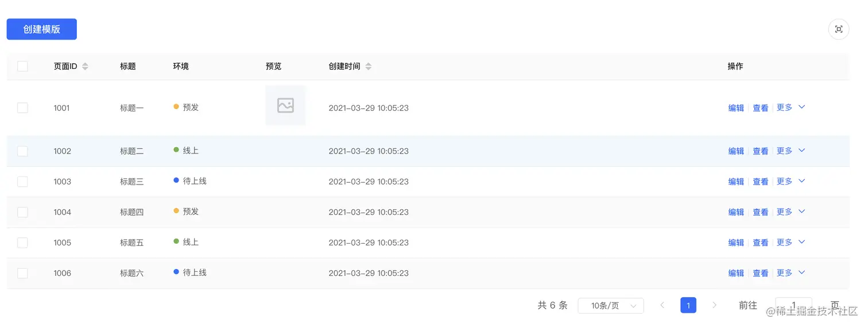Click page ID 1001 cell
The width and height of the screenshot is (868, 327).
pos(61,108)
